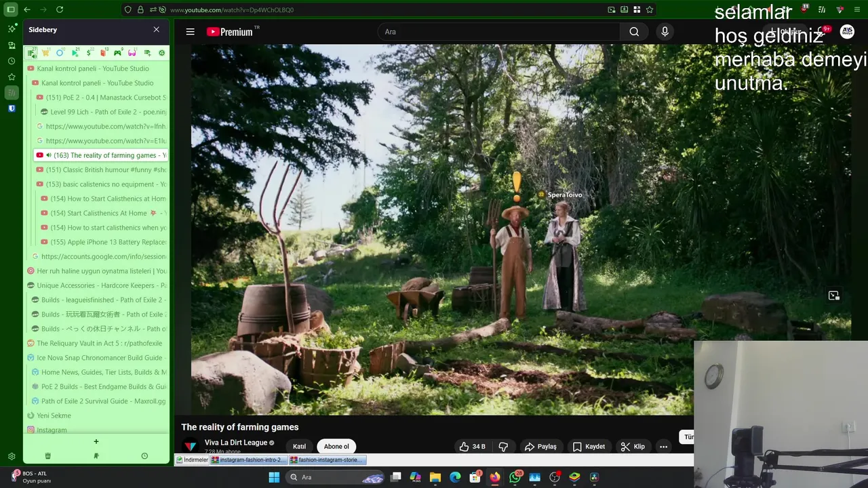The image size is (868, 488).
Task: Open Firefox application hamburger menu
Action: click(857, 9)
